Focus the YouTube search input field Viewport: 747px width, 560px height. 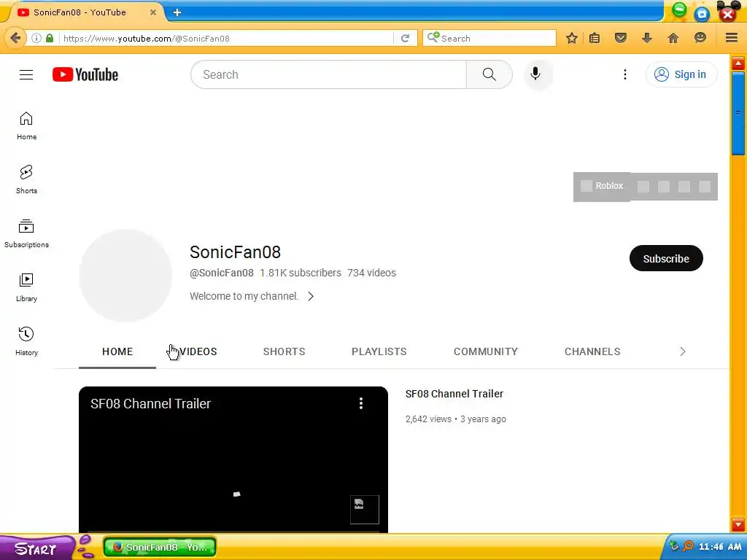pyautogui.click(x=328, y=74)
